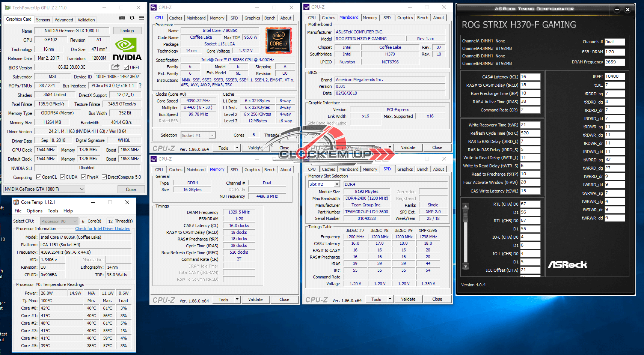The width and height of the screenshot is (644, 355).
Task: Open the Check for Intel Driver Updates link
Action: tap(103, 229)
